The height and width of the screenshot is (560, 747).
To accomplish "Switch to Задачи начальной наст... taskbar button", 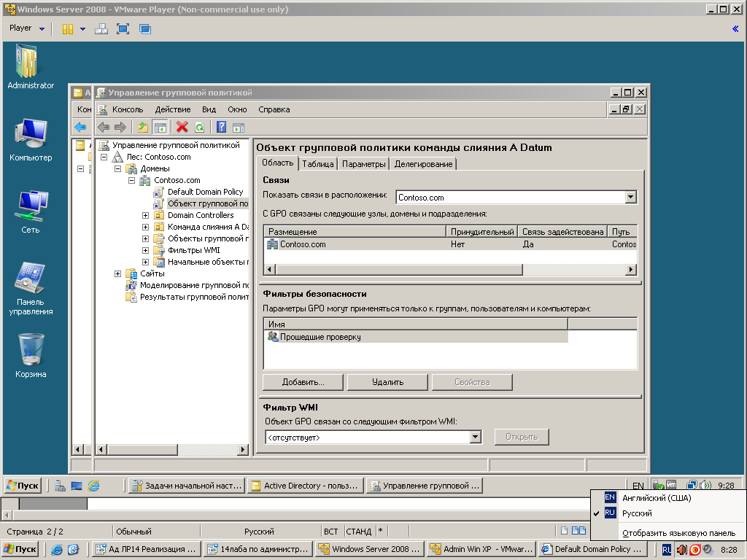I will (x=187, y=486).
